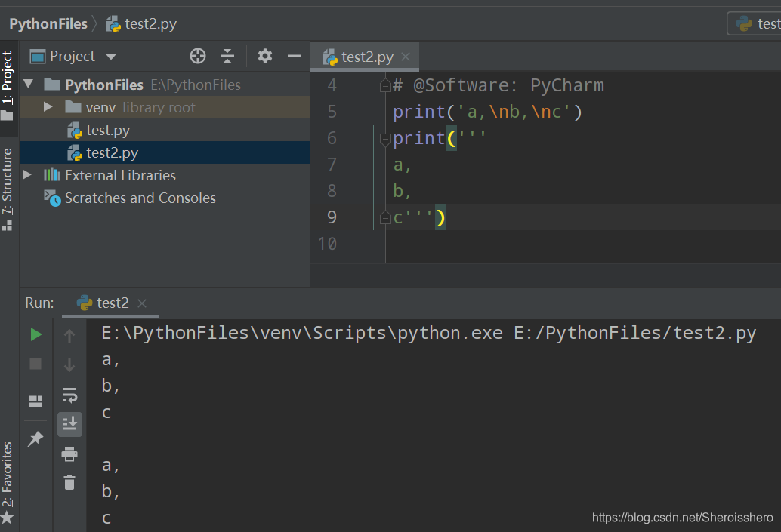The image size is (781, 532).
Task: Visit the Sheroisshero CSDN blog link
Action: click(681, 517)
